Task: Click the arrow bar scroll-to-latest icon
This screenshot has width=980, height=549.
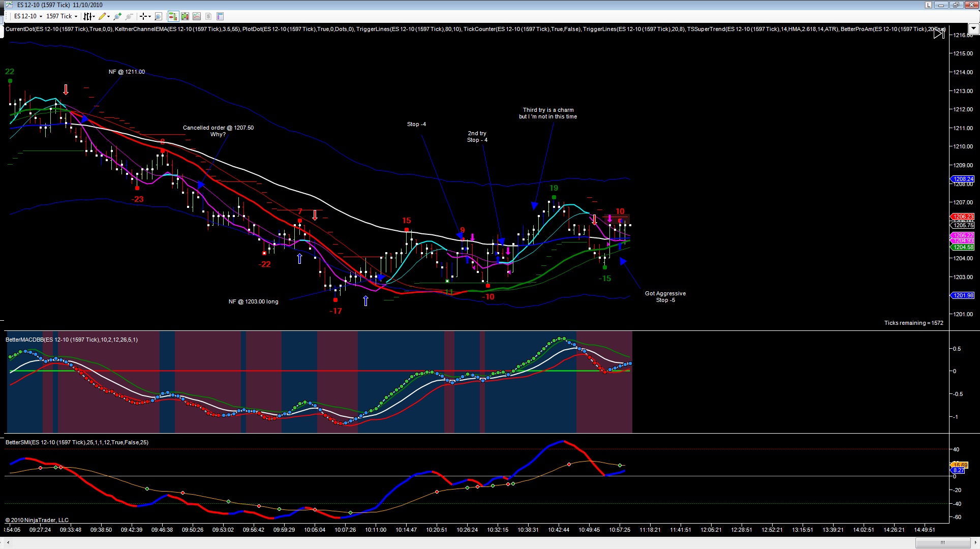Action: click(939, 34)
